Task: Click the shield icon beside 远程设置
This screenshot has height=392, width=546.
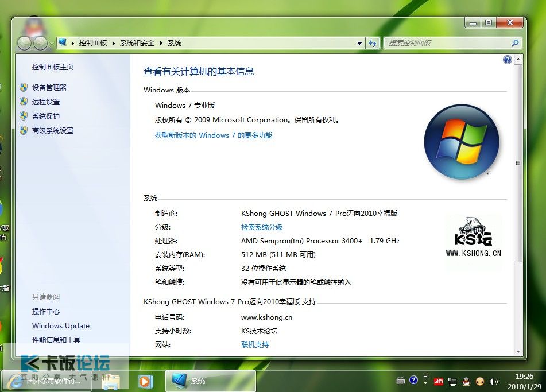Action: (24, 102)
